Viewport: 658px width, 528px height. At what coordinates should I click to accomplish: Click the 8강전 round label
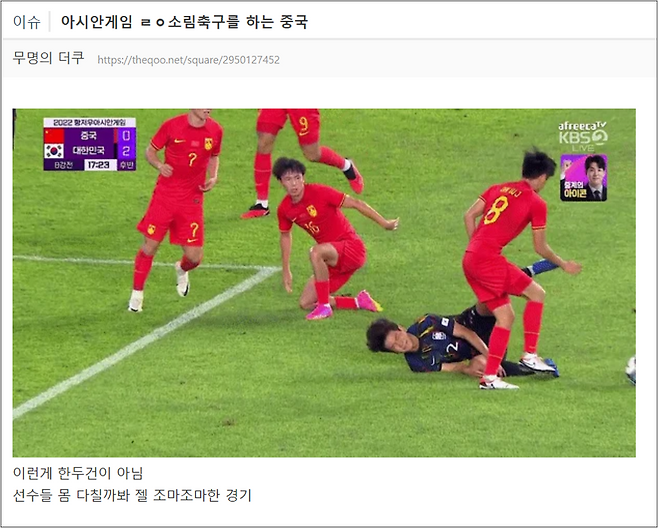coord(64,165)
